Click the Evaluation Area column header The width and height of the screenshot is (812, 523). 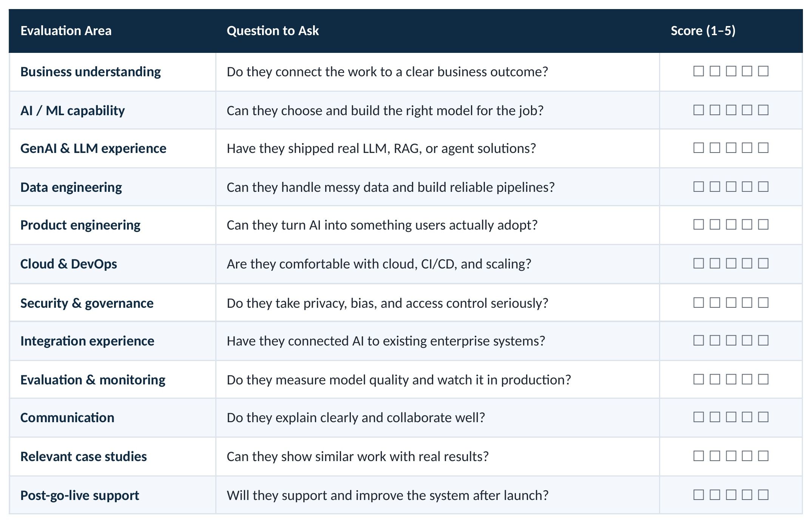click(x=66, y=31)
